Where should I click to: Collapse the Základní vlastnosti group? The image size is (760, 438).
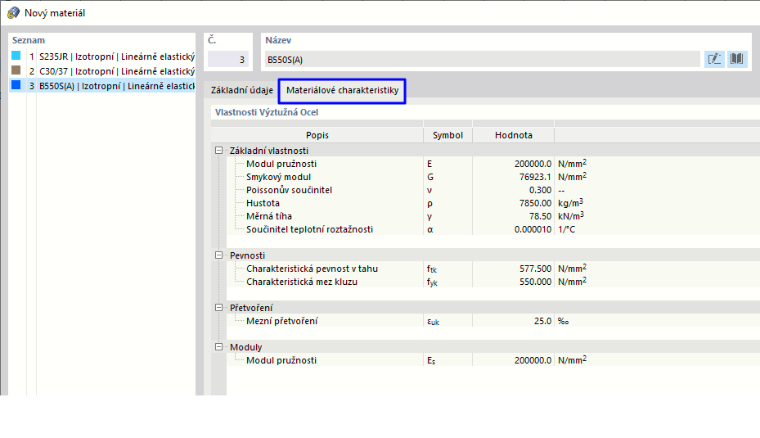click(x=219, y=150)
